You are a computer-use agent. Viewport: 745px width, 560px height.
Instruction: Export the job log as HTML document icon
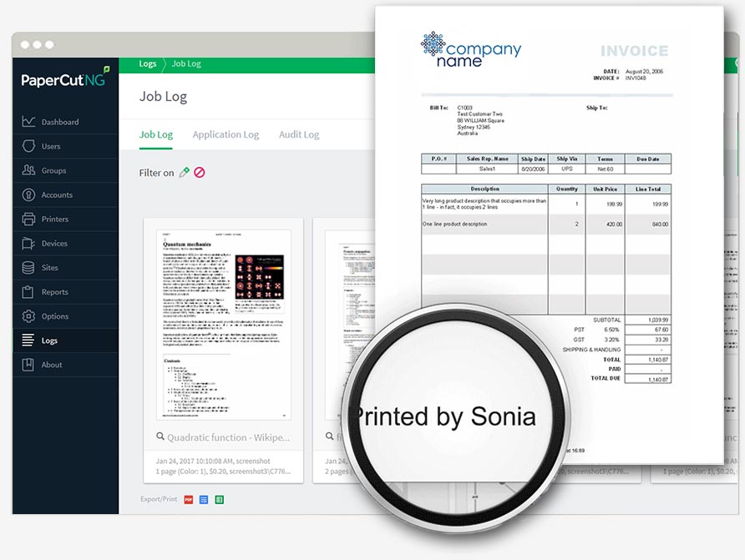(204, 499)
